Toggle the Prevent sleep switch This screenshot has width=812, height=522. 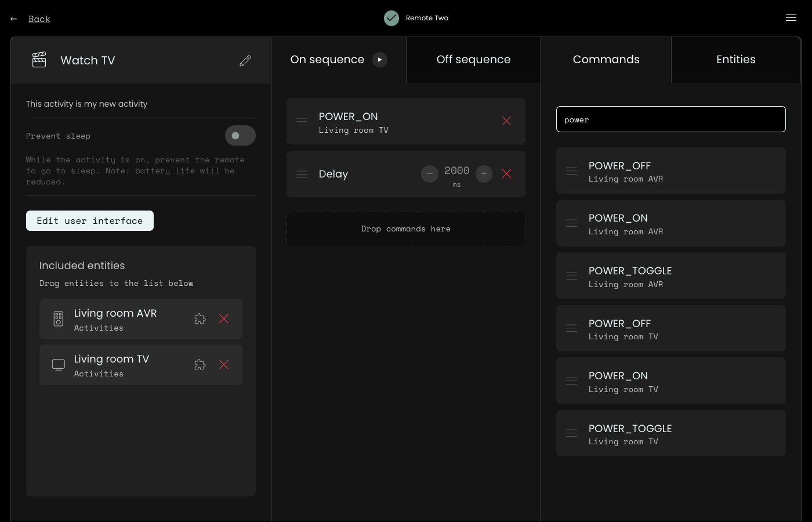[240, 136]
